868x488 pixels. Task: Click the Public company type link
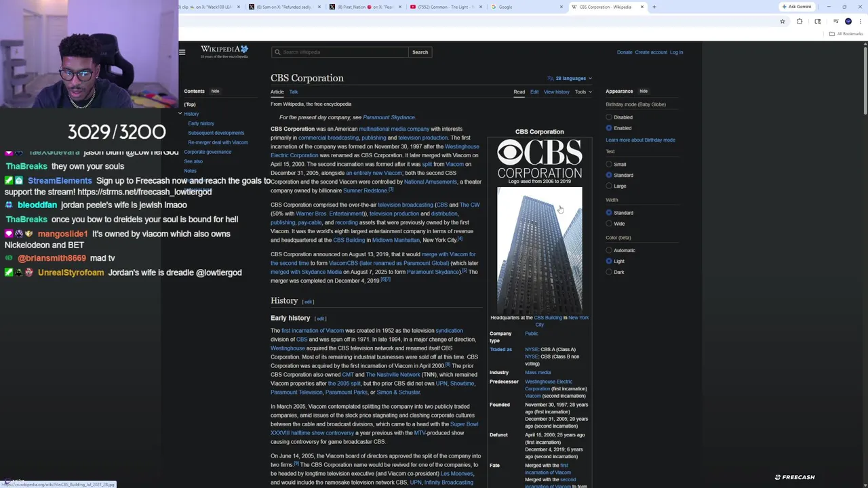(x=531, y=333)
